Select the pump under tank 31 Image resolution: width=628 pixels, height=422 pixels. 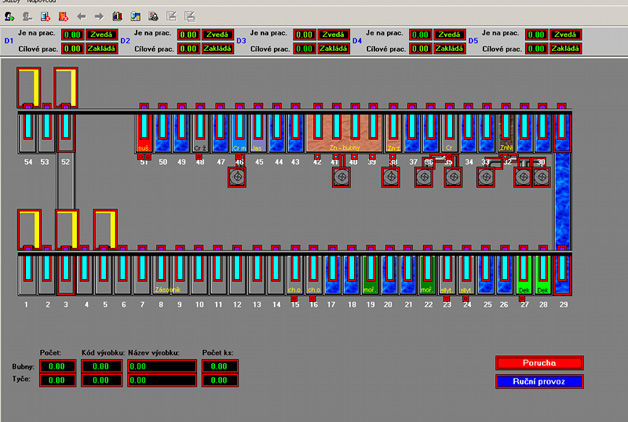pyautogui.click(x=523, y=177)
